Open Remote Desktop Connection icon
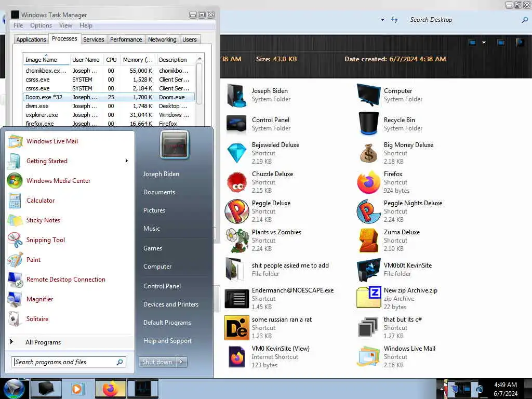Screen dimensions: 532x399 click(14, 279)
